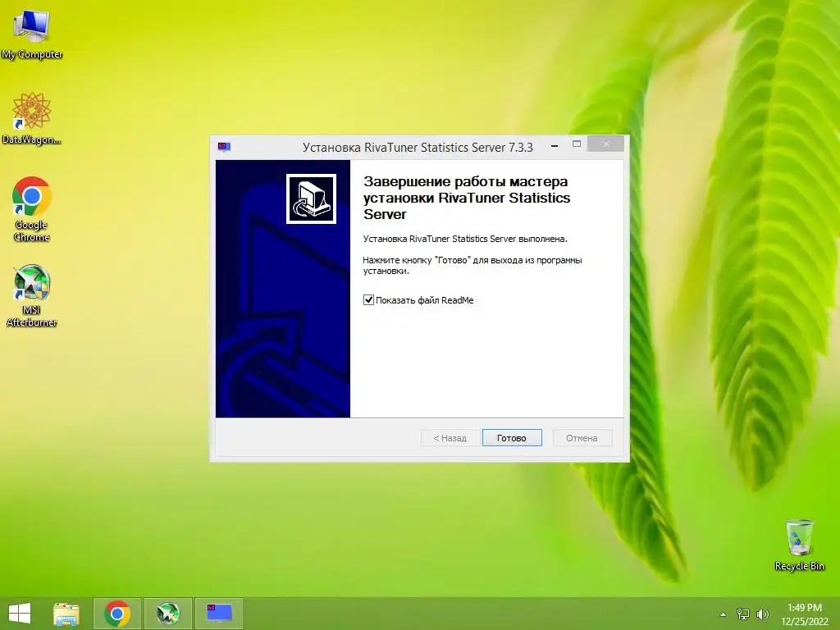Click the Установка RivaTuner Statistics Server 7.3.3 title
Screen dimensions: 840x630
418,148
